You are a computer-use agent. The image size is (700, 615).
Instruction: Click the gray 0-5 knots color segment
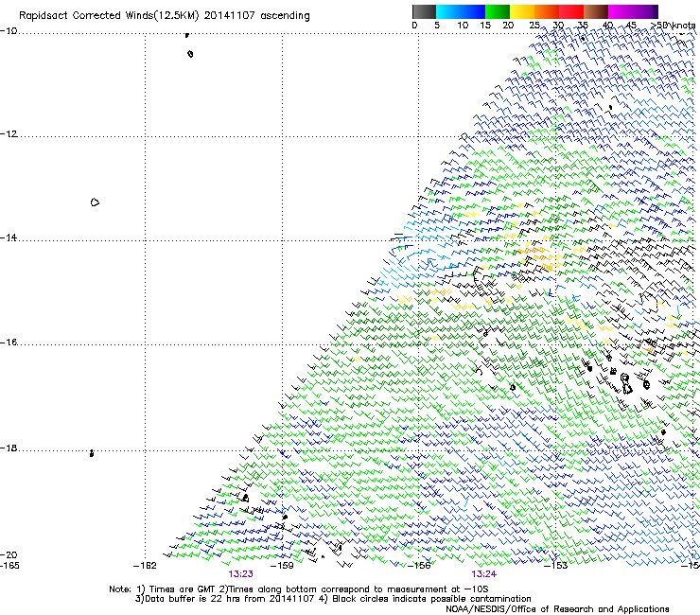(424, 11)
